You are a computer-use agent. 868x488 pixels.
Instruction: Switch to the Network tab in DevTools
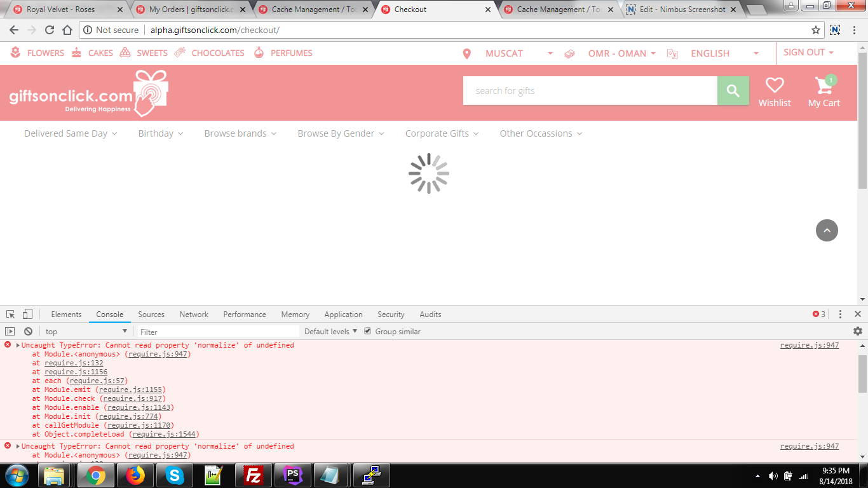194,315
